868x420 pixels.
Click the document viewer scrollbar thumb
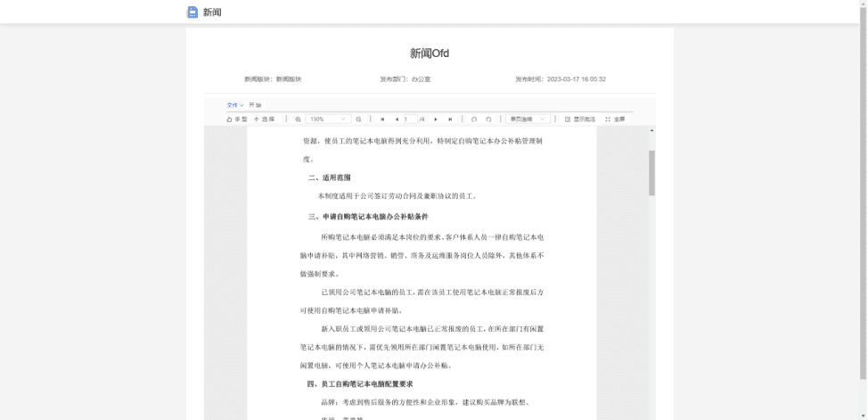tap(651, 173)
